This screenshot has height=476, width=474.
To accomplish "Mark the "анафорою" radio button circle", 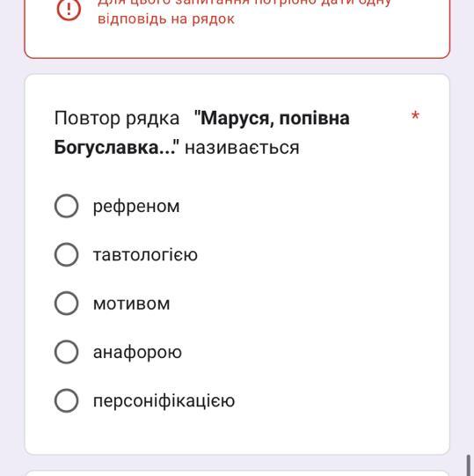I will tap(67, 352).
